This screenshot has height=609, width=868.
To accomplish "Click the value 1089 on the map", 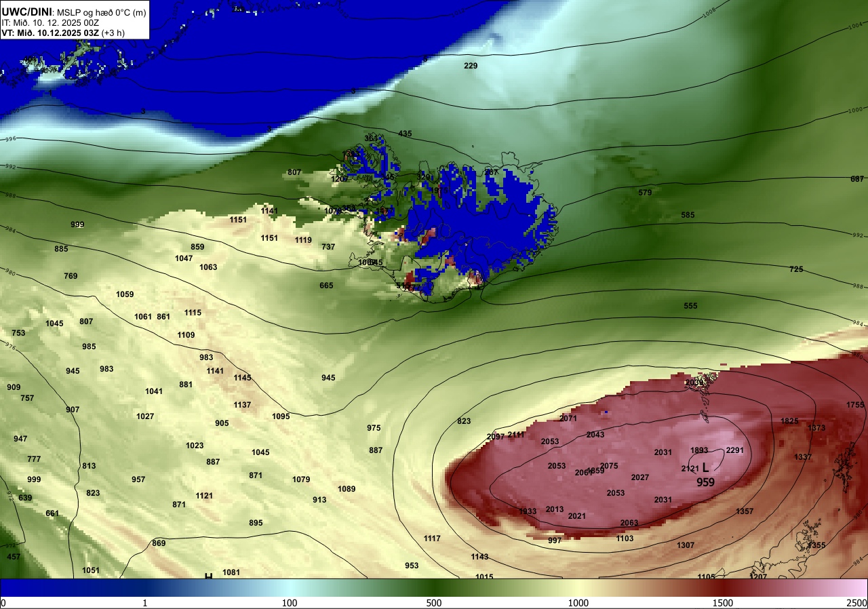I will (347, 489).
